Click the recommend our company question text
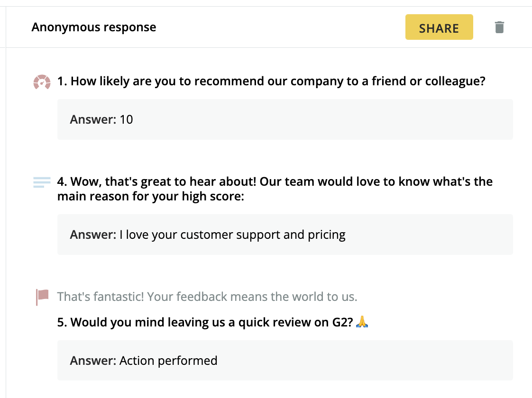This screenshot has width=532, height=398. tap(271, 81)
